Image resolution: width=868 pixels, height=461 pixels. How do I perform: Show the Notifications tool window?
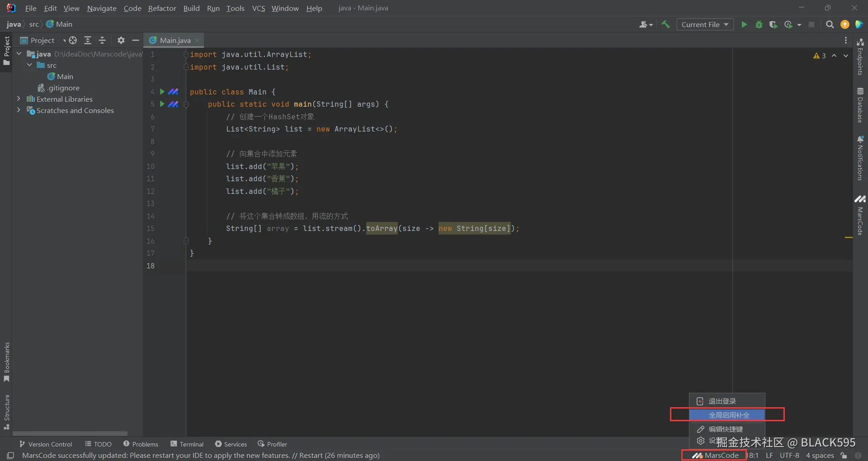tap(860, 158)
